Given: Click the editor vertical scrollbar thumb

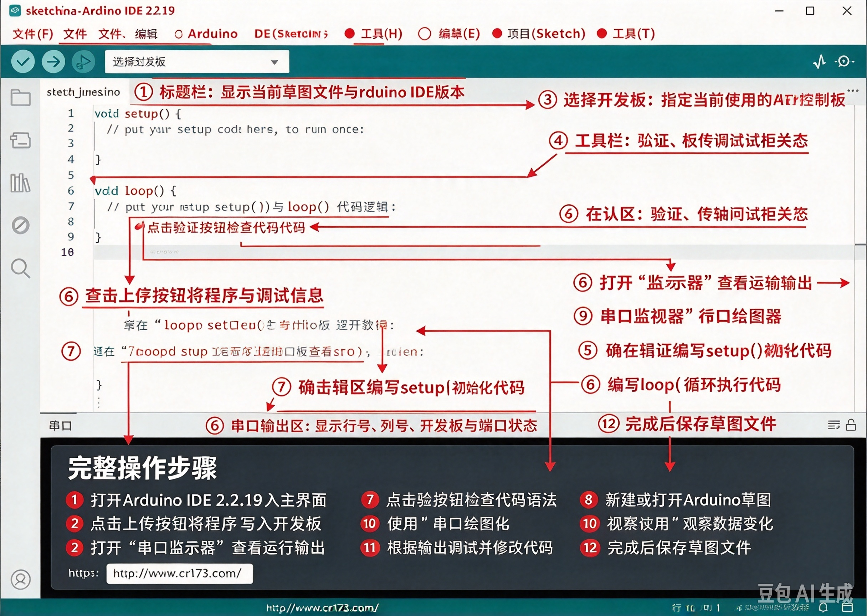Looking at the screenshot, I should click(861, 245).
